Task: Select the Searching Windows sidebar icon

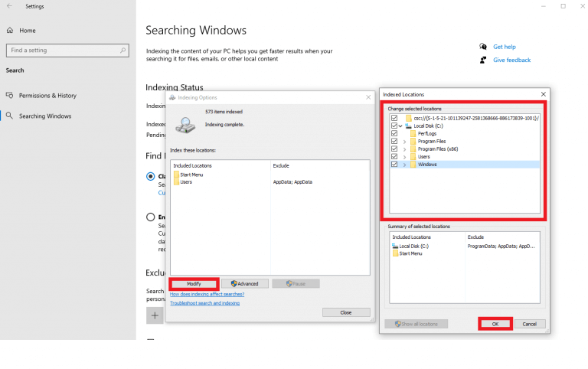Action: pyautogui.click(x=10, y=116)
